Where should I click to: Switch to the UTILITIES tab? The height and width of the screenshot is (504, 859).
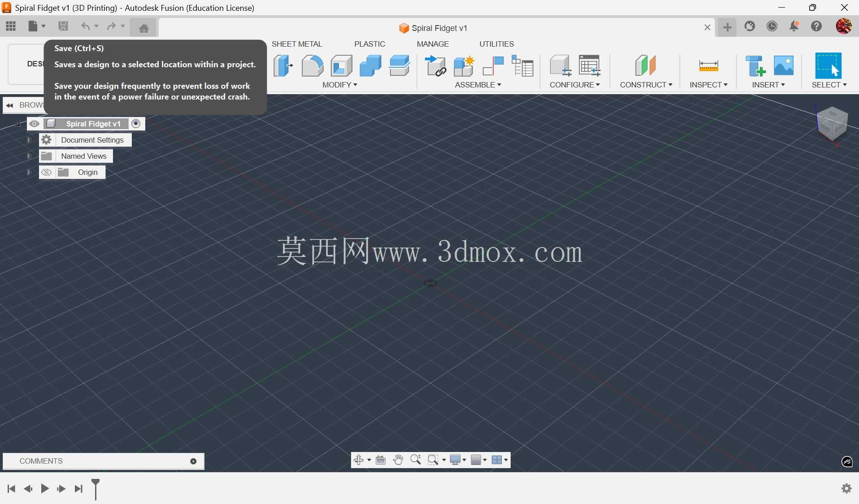497,44
